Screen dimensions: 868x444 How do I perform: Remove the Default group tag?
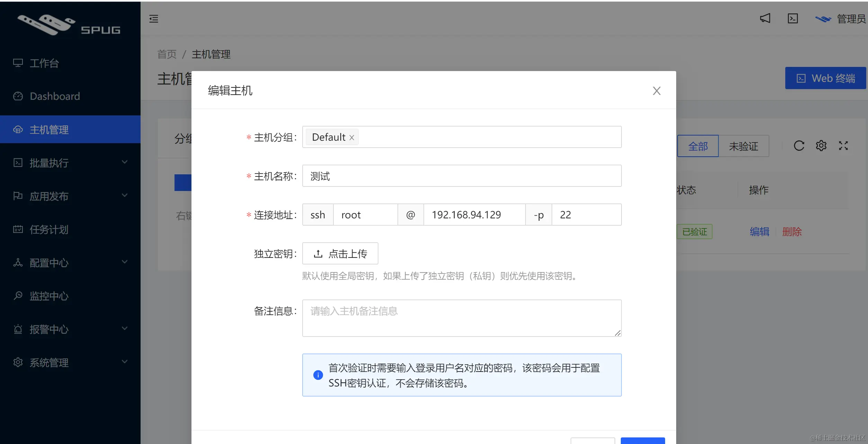point(352,138)
